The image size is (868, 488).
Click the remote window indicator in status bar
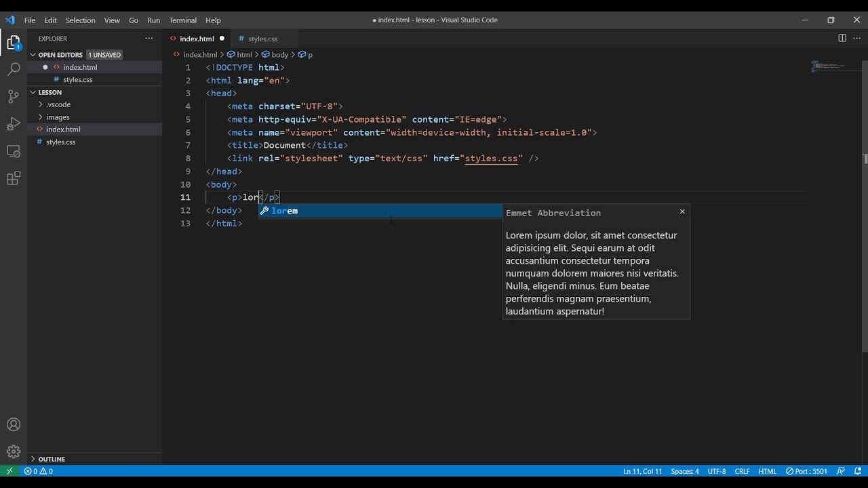pyautogui.click(x=9, y=471)
